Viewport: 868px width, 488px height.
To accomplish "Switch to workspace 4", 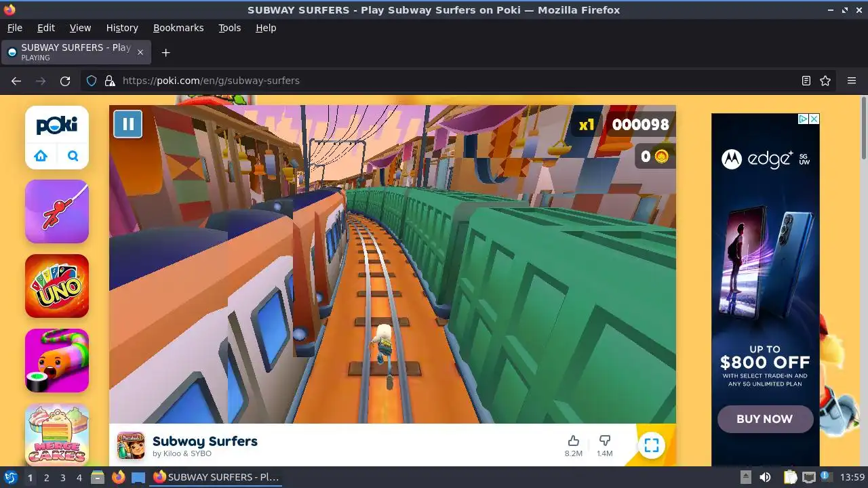I will click(x=79, y=477).
